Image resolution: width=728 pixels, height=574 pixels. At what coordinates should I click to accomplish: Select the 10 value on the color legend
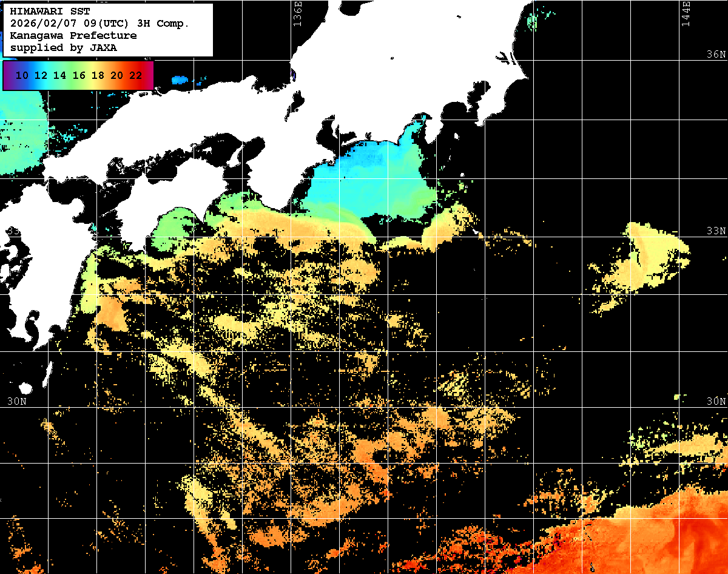pos(22,75)
